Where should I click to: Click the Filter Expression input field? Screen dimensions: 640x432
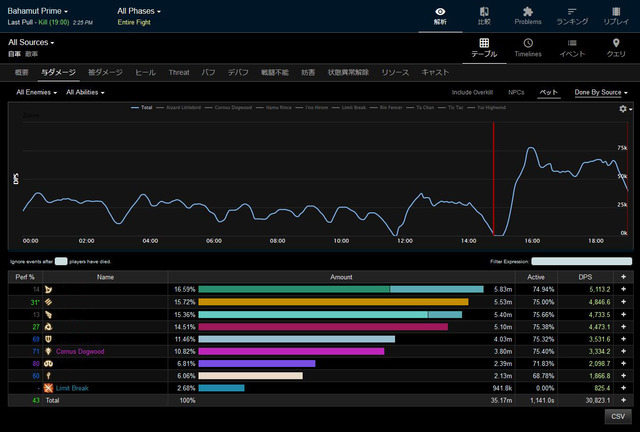click(x=582, y=261)
